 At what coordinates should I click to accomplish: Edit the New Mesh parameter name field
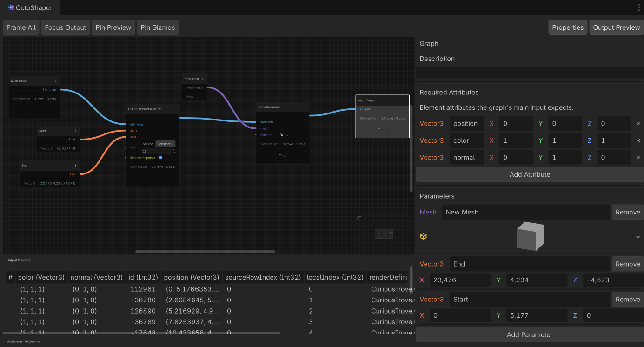[x=526, y=212]
